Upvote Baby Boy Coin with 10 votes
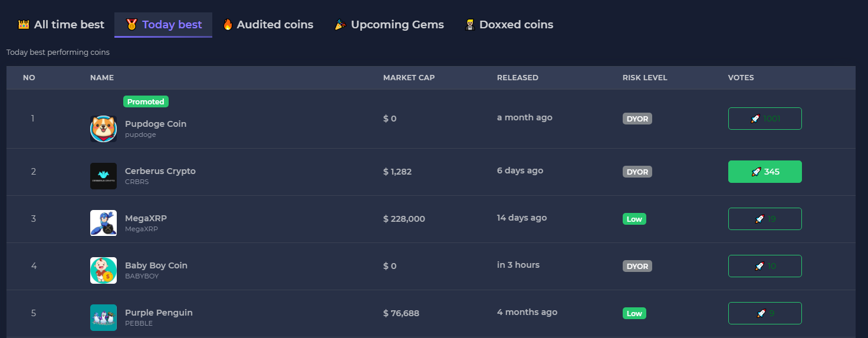Image resolution: width=868 pixels, height=338 pixels. [x=765, y=266]
